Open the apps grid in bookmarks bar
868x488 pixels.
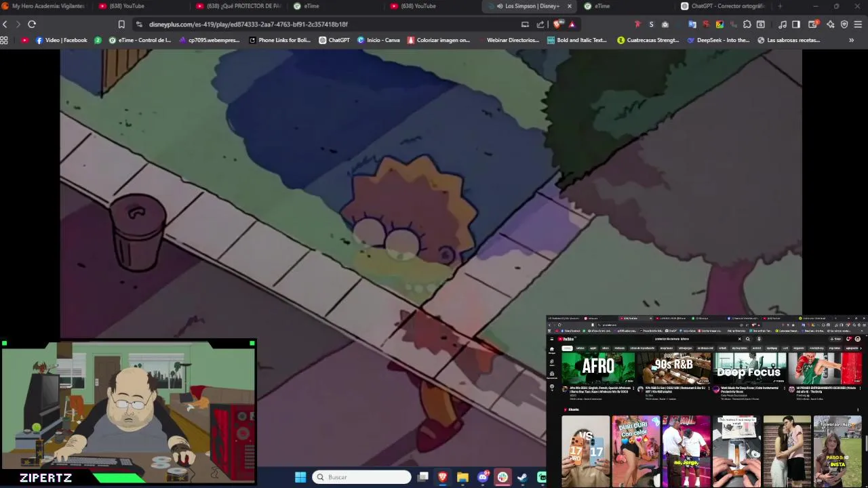click(5, 41)
